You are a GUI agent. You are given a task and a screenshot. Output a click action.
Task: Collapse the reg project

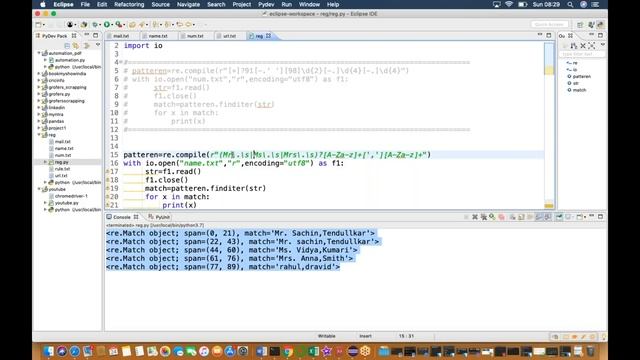click(40, 135)
